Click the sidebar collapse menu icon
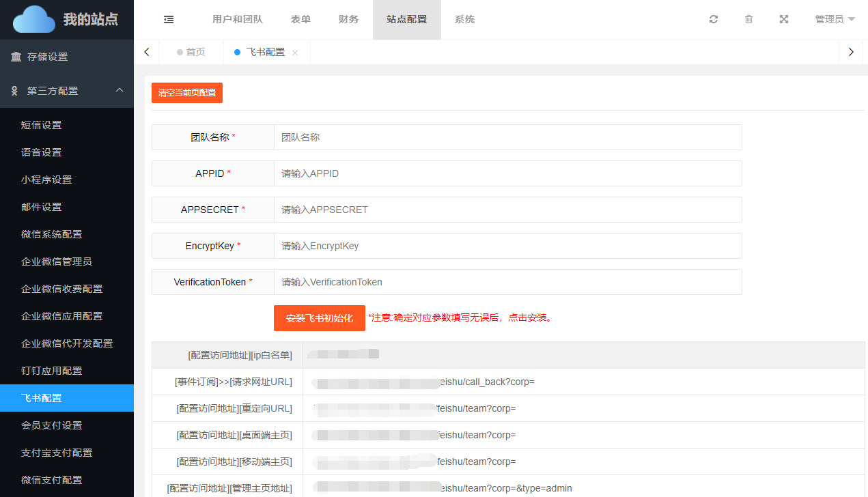 coord(169,20)
